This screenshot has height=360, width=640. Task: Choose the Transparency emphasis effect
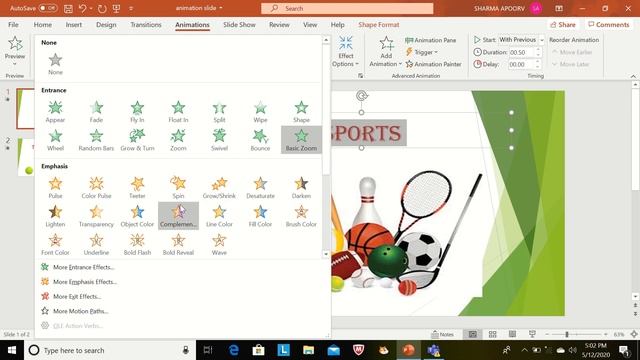[x=96, y=216]
